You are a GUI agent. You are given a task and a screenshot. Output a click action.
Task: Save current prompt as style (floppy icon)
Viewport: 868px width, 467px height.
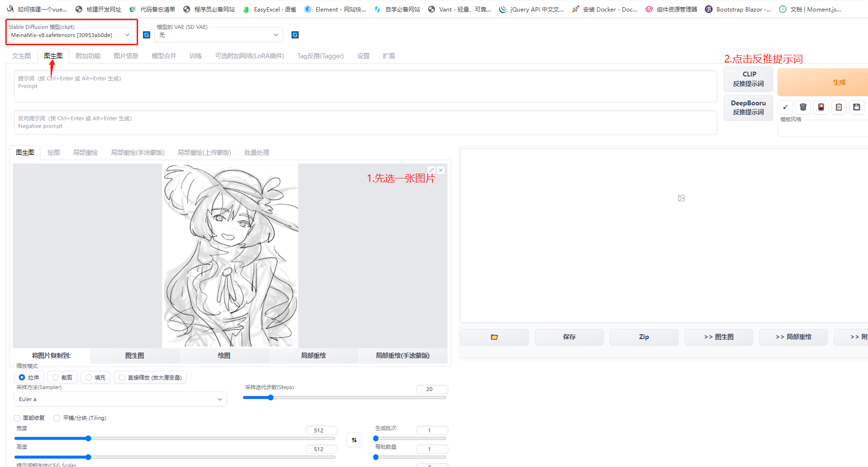[x=856, y=107]
